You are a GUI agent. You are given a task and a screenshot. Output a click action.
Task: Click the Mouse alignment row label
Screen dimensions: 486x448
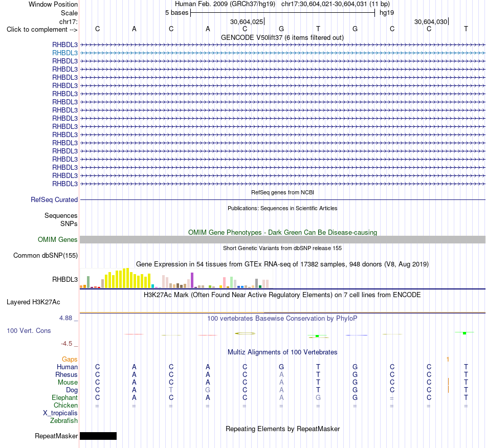(x=68, y=383)
